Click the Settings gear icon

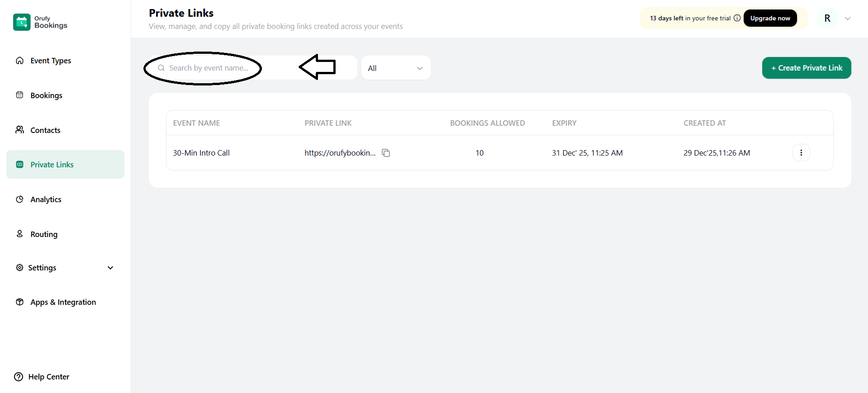(19, 268)
